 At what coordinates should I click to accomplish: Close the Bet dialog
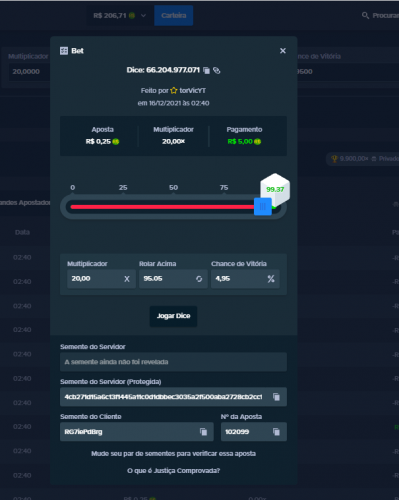(283, 51)
